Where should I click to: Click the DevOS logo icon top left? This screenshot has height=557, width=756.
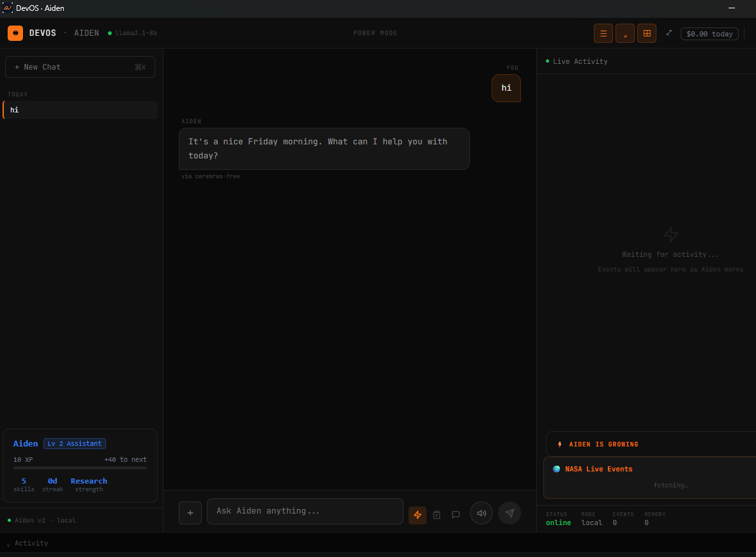15,33
